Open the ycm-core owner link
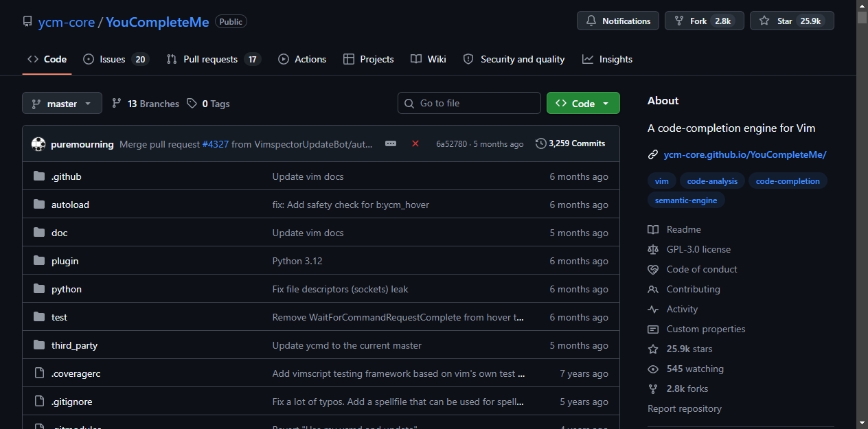The image size is (868, 429). [67, 22]
